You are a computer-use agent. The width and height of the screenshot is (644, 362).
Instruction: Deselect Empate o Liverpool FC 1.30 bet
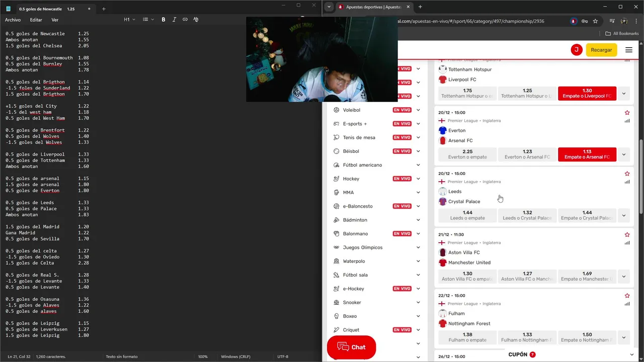(x=587, y=93)
